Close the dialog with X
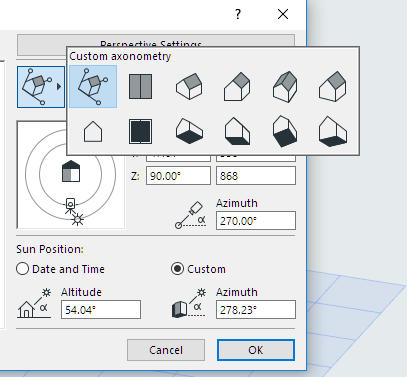The image size is (407, 377). 283,14
